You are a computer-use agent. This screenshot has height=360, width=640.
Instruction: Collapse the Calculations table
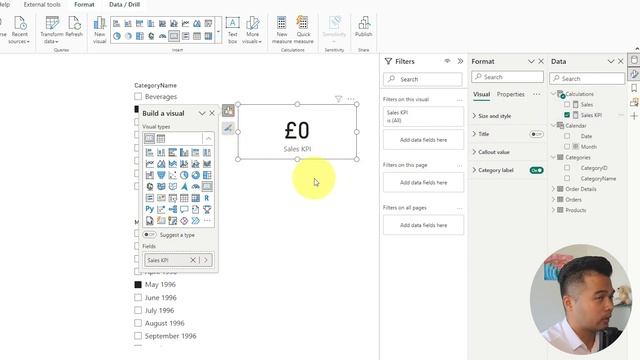[553, 94]
